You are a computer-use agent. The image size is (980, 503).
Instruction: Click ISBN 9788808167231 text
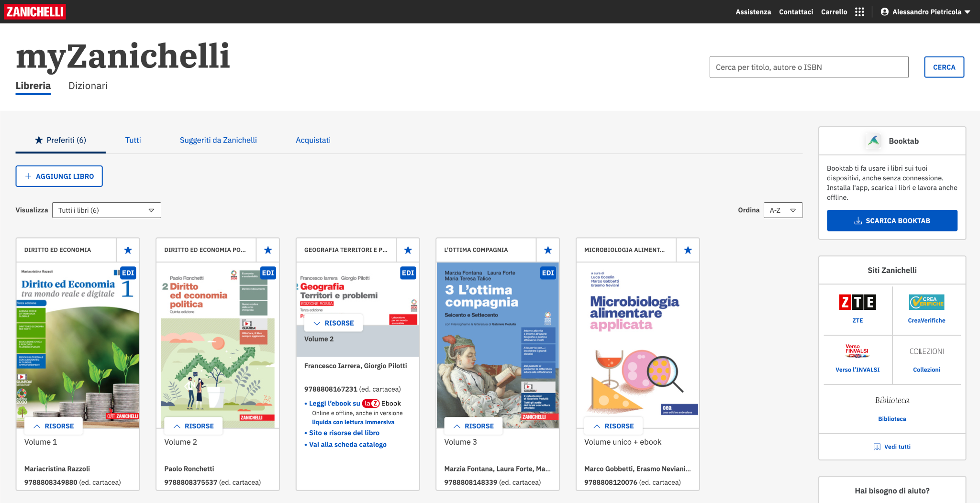331,389
